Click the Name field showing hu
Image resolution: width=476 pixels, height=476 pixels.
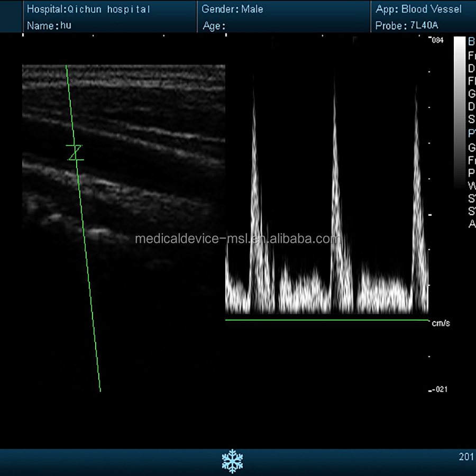[49, 25]
